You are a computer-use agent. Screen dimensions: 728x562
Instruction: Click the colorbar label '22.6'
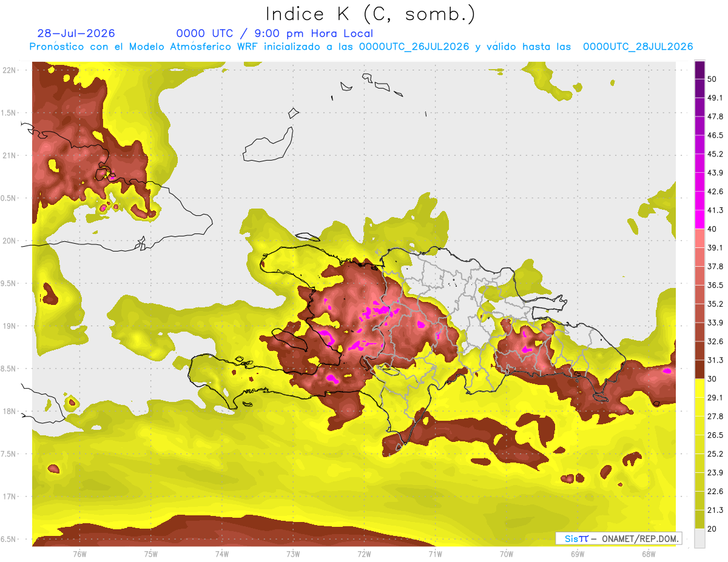(715, 491)
